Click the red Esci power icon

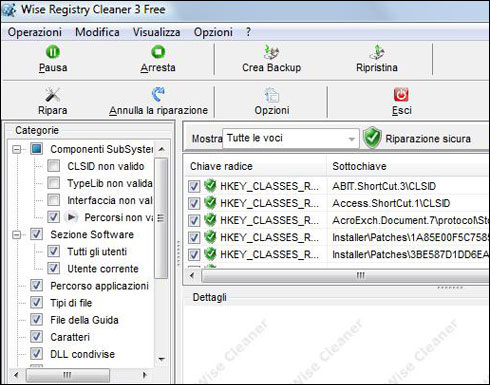coord(401,95)
